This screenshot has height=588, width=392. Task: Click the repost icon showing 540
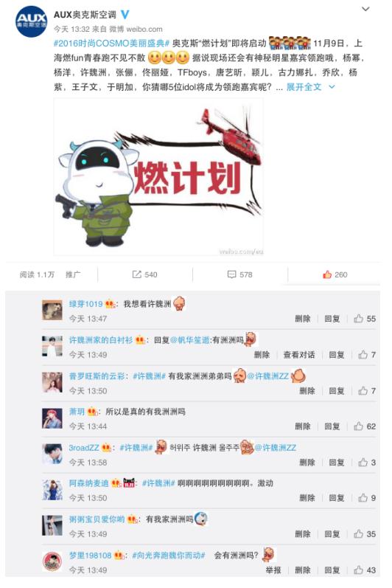point(145,274)
